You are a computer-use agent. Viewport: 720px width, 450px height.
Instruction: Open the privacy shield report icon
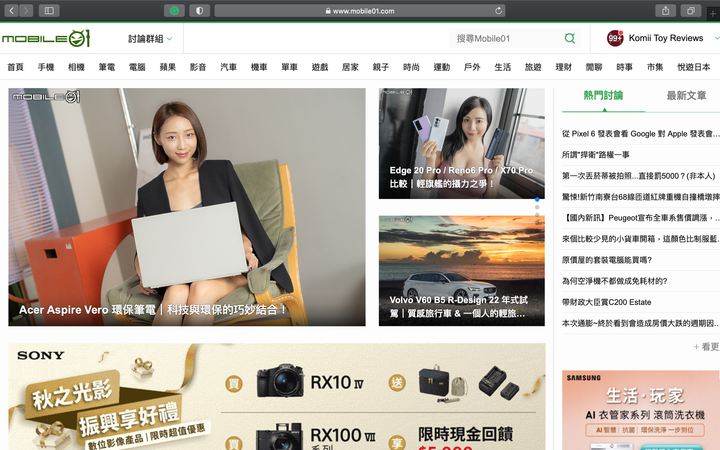tap(199, 11)
